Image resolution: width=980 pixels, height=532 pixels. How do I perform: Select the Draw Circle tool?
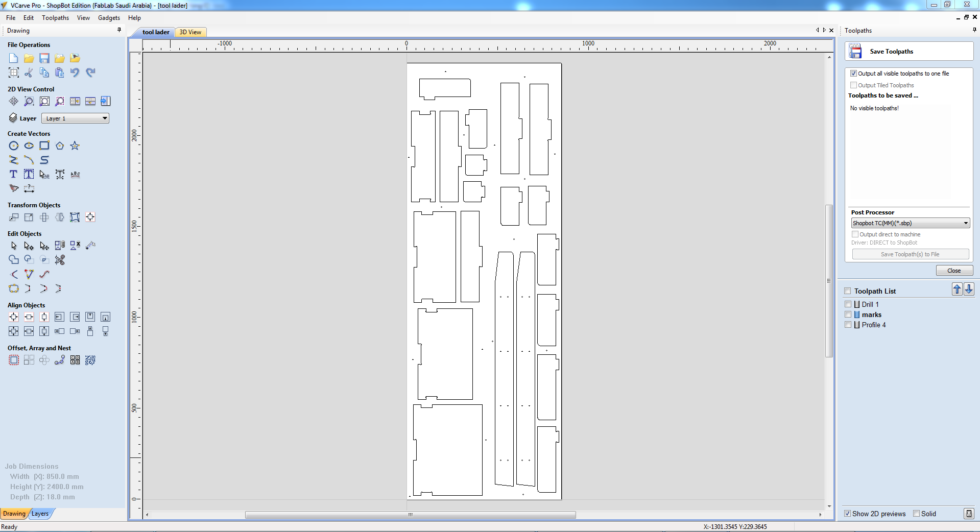pyautogui.click(x=14, y=146)
